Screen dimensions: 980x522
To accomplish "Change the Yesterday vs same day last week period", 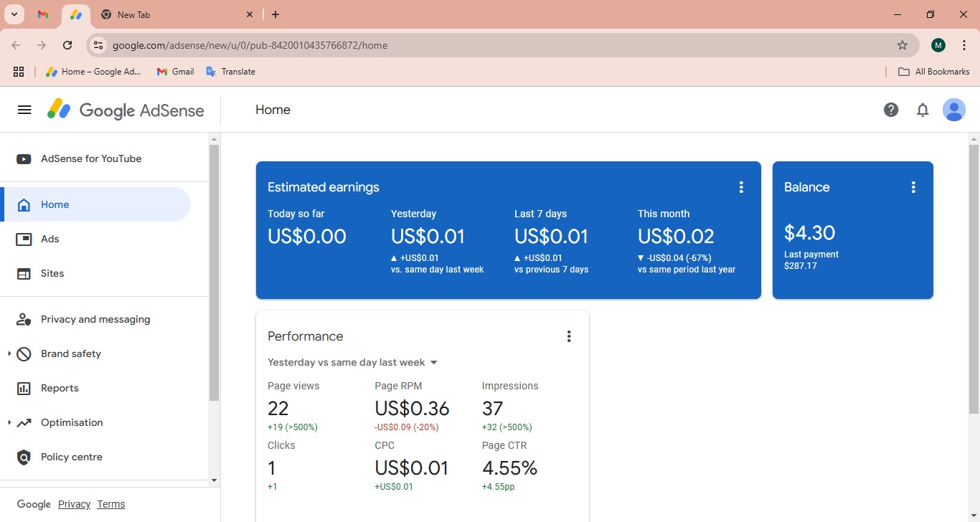I will pyautogui.click(x=352, y=362).
